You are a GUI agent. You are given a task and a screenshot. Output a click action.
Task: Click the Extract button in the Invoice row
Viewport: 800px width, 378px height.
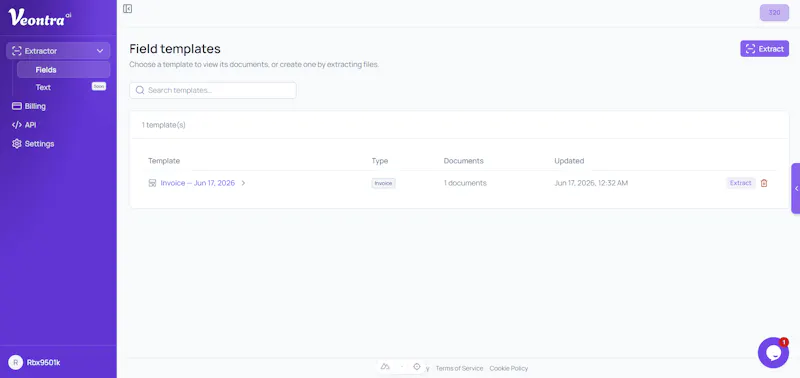[x=741, y=183]
